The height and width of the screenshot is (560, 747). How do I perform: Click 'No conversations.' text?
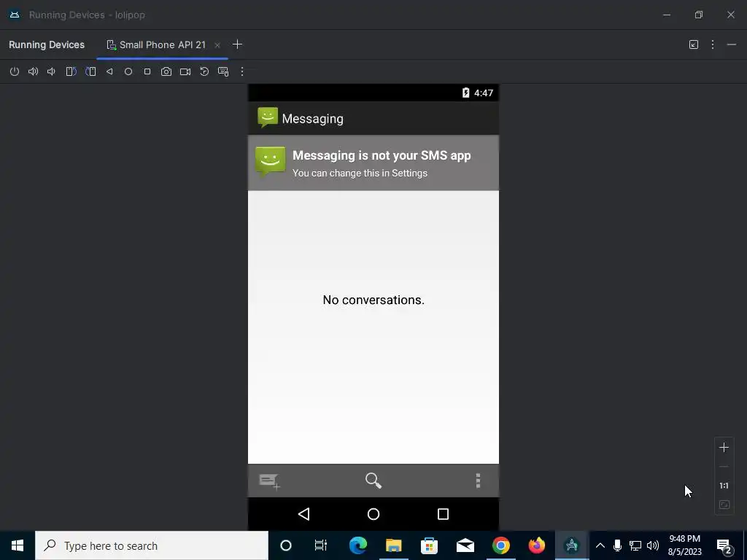coord(373,300)
